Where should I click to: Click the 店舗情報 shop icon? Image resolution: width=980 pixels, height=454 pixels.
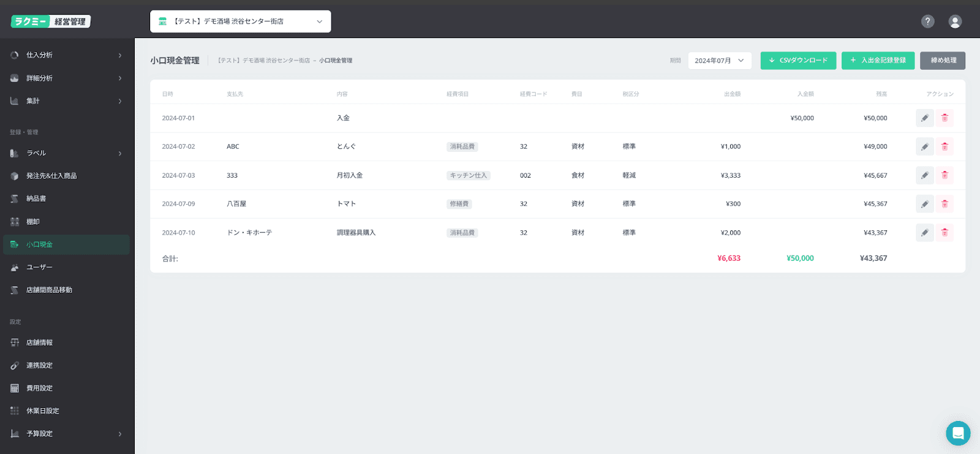coord(15,342)
